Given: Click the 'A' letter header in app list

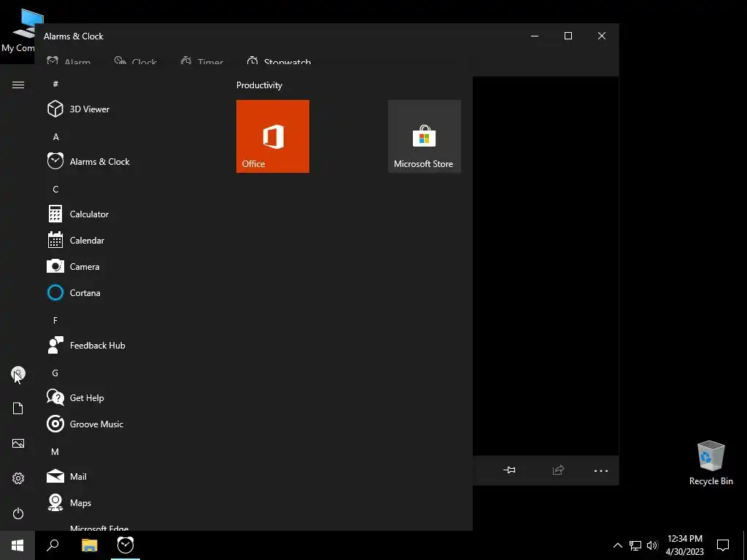Looking at the screenshot, I should (x=55, y=136).
